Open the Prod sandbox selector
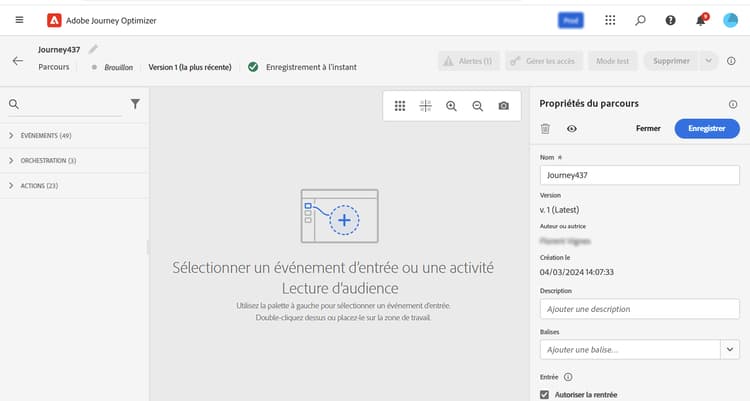750x401 pixels. (x=571, y=21)
